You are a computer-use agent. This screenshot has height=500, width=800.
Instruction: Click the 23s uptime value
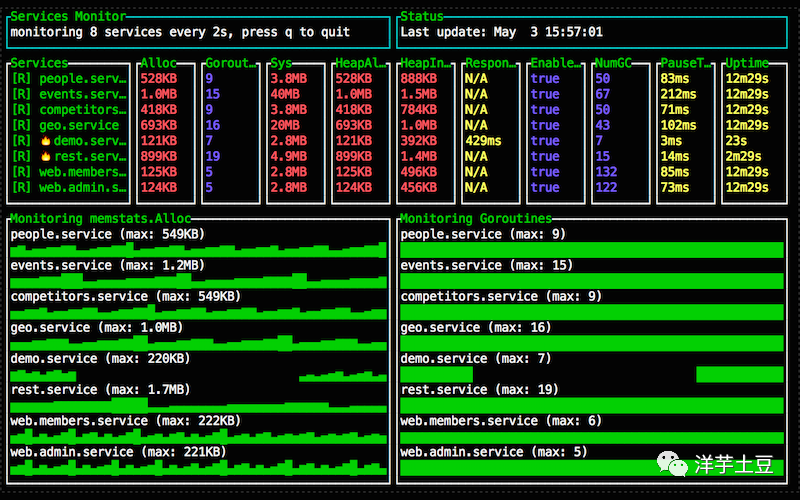[736, 141]
